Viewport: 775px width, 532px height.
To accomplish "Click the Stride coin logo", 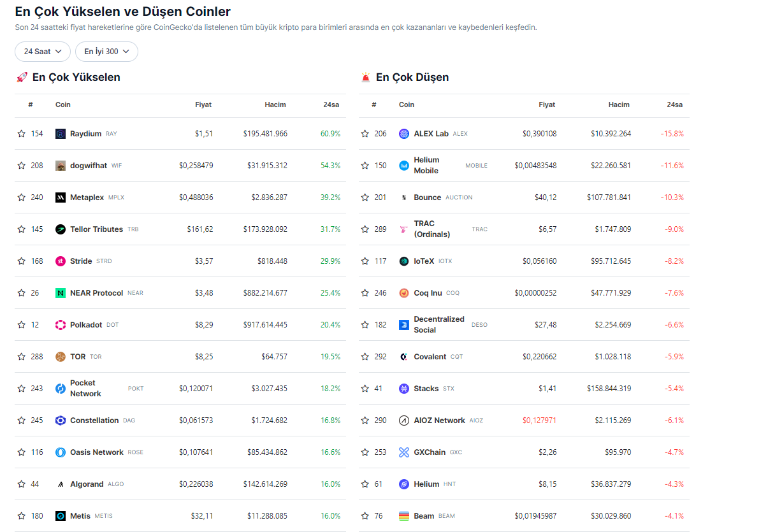I will 61,261.
